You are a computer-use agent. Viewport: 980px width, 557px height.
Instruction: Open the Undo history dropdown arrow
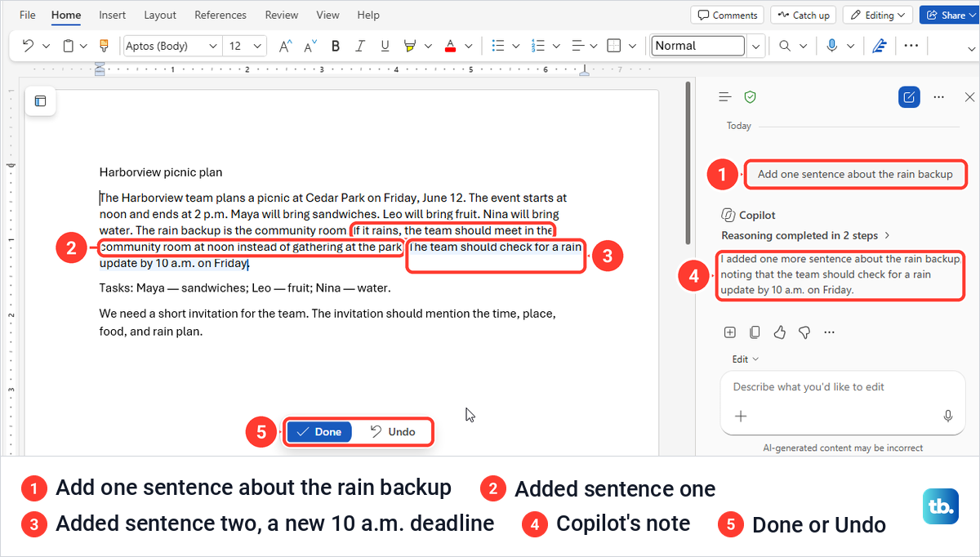(46, 46)
